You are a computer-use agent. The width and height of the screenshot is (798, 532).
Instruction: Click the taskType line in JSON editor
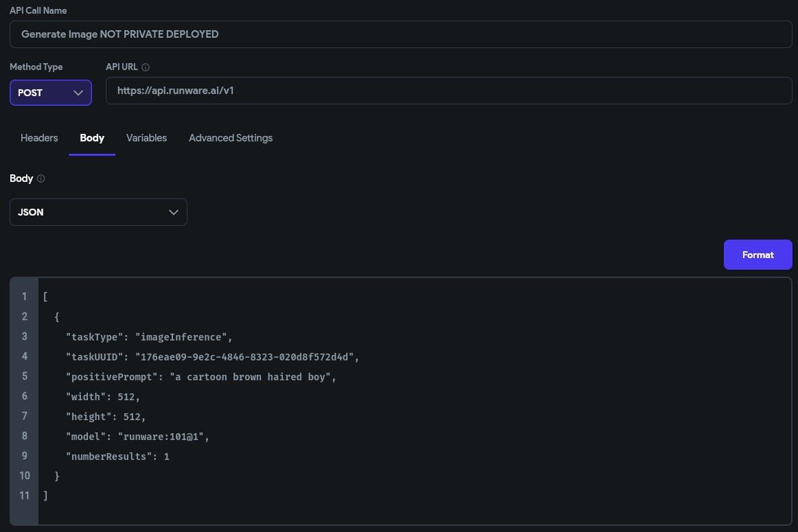tap(149, 337)
